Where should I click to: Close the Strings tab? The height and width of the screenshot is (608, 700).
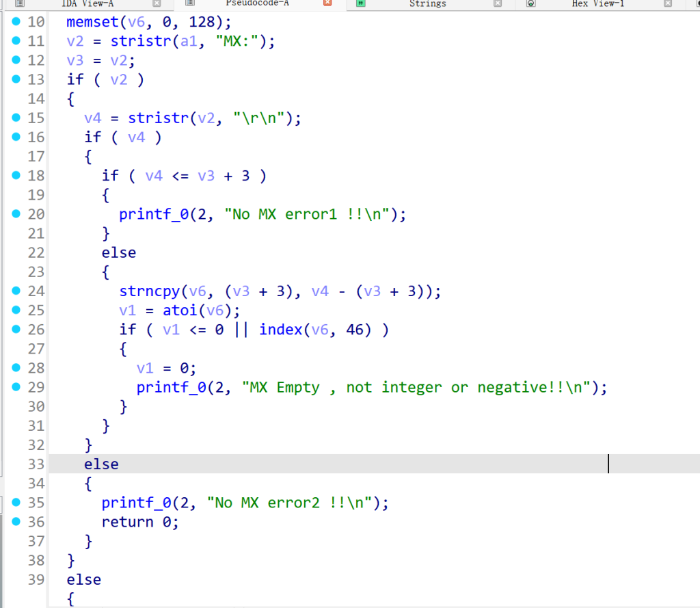point(498,3)
